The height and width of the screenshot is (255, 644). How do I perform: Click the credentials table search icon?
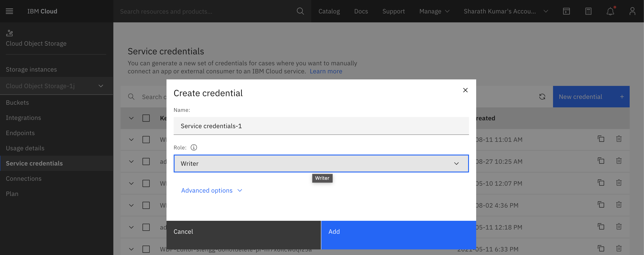tap(131, 97)
